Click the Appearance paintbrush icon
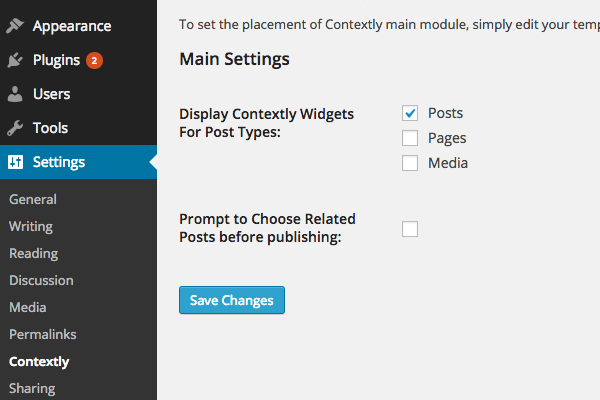 (x=15, y=26)
